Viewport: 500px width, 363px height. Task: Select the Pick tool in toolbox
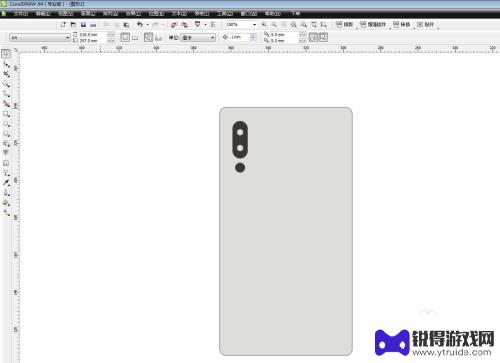[6, 54]
